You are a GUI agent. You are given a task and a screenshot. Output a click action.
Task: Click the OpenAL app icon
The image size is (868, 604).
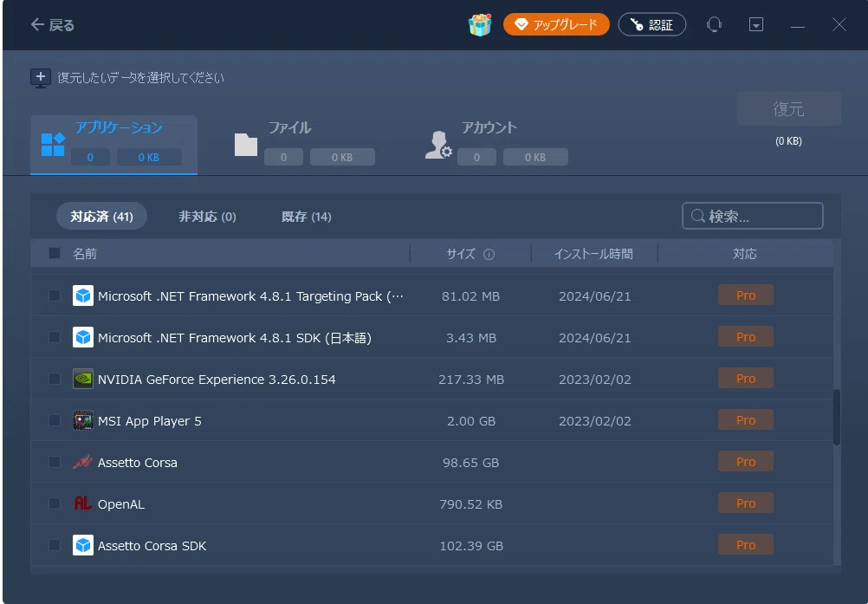click(x=83, y=503)
